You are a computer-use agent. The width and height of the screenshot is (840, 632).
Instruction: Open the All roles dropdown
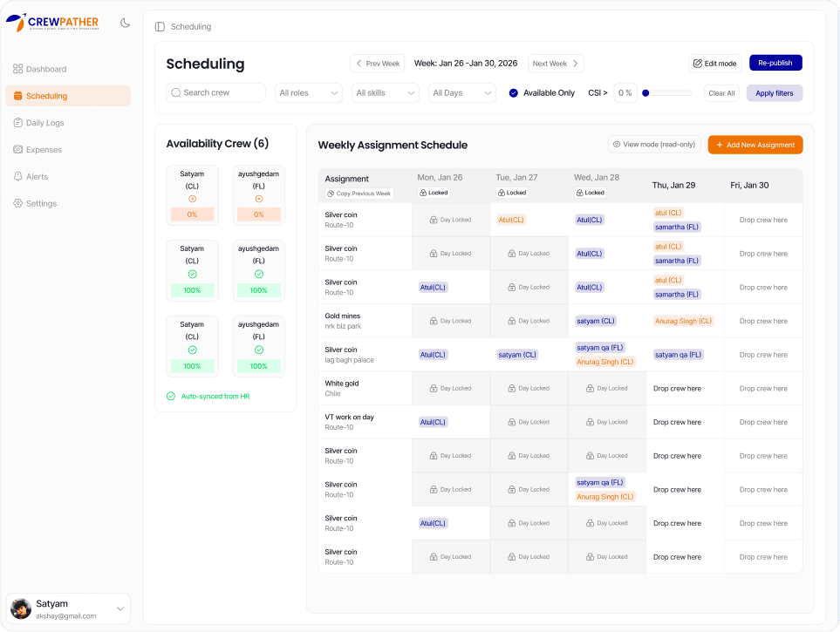point(309,93)
